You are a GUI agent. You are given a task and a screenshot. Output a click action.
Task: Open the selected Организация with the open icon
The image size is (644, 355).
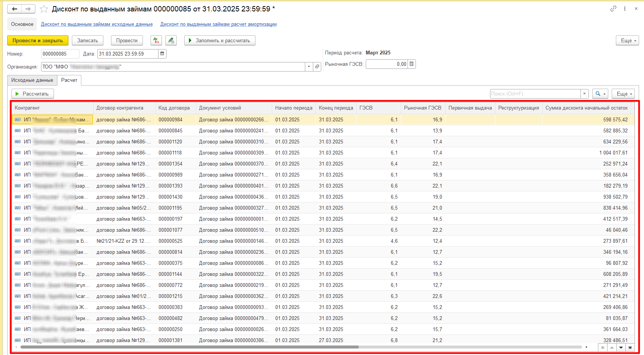tap(317, 67)
